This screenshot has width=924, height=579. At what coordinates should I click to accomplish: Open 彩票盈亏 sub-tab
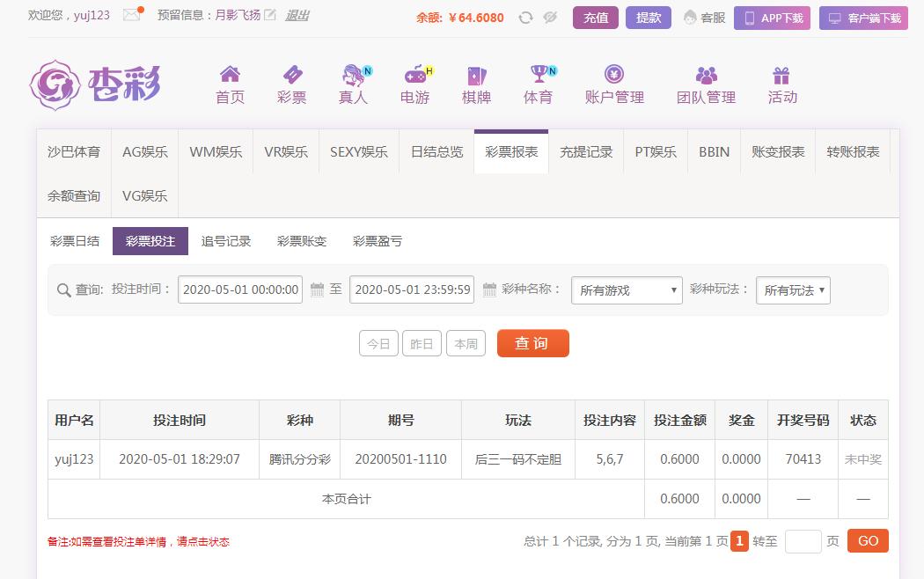(x=378, y=241)
